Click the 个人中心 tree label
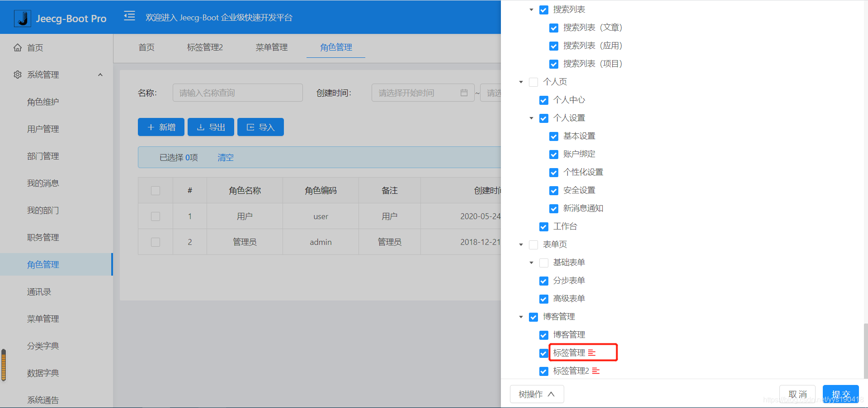The height and width of the screenshot is (408, 868). click(x=569, y=100)
